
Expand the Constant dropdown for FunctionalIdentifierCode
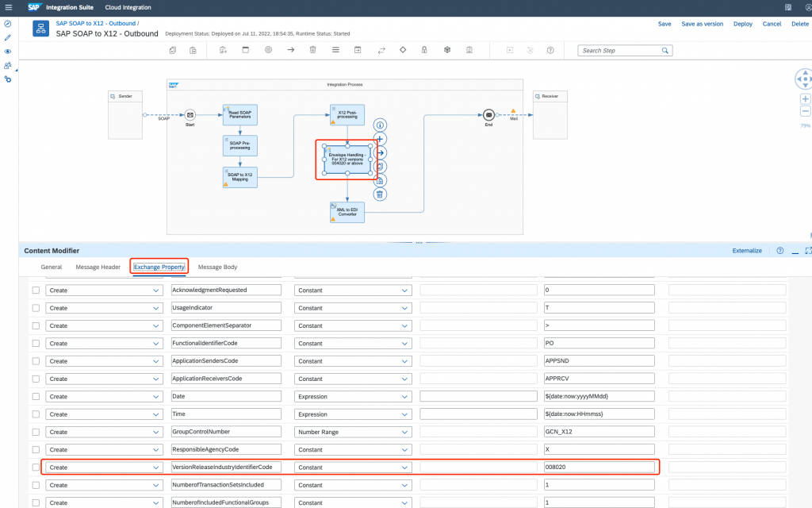[353, 343]
